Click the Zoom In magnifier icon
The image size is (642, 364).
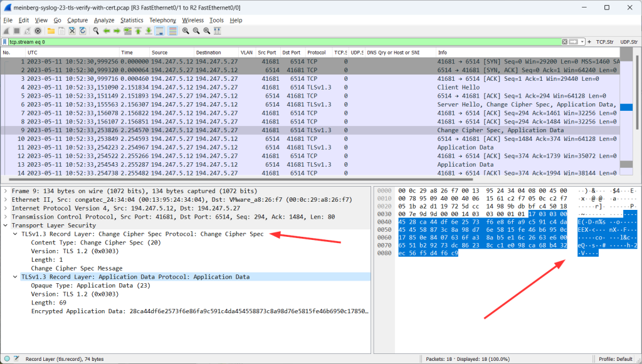click(x=186, y=31)
